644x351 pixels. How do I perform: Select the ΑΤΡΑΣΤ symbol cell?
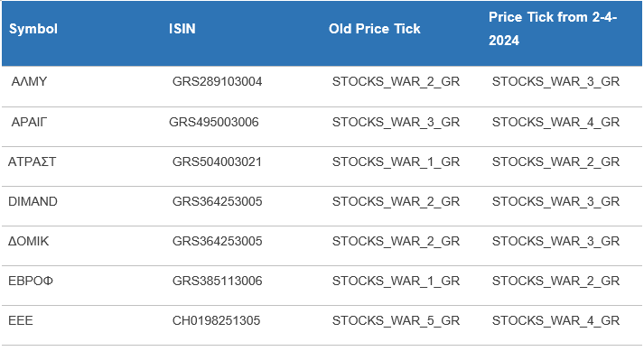32,162
